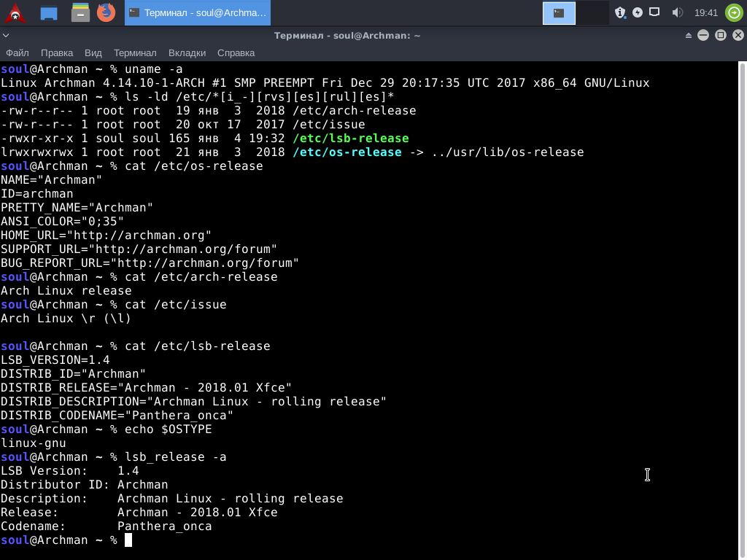747x560 pixels.
Task: Click the green /etc/lsb-release filename
Action: 351,138
